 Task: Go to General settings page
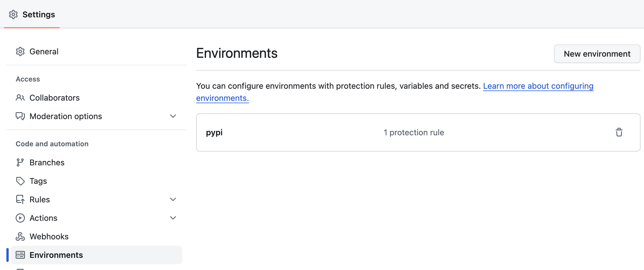(x=44, y=51)
